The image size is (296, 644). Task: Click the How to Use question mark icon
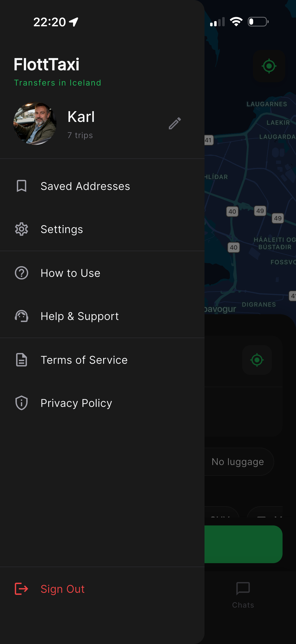coord(22,273)
